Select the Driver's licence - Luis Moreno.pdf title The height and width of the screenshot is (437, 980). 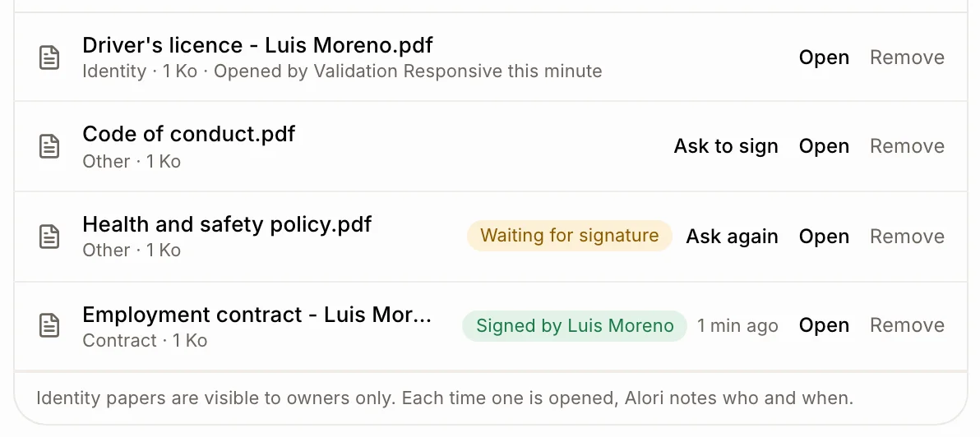pyautogui.click(x=257, y=45)
